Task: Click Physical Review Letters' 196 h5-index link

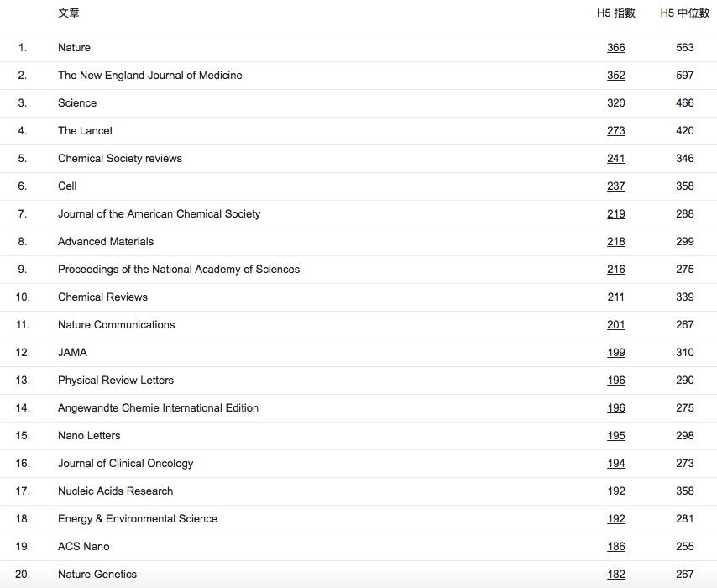Action: (615, 380)
